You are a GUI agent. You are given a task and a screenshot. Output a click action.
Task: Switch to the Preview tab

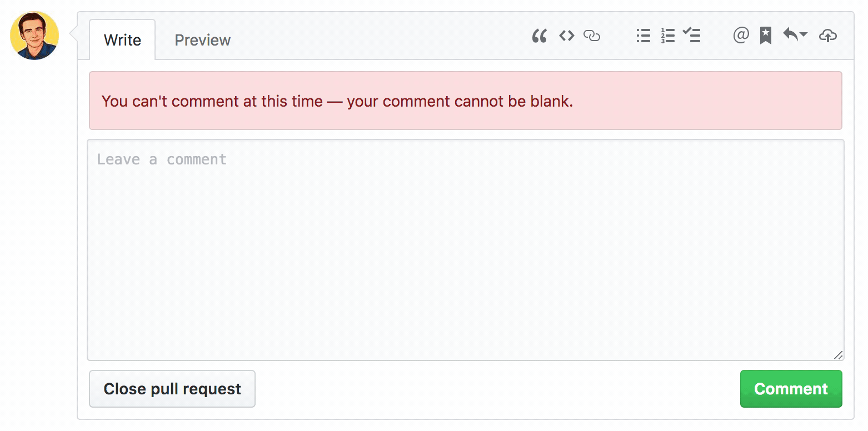tap(202, 39)
